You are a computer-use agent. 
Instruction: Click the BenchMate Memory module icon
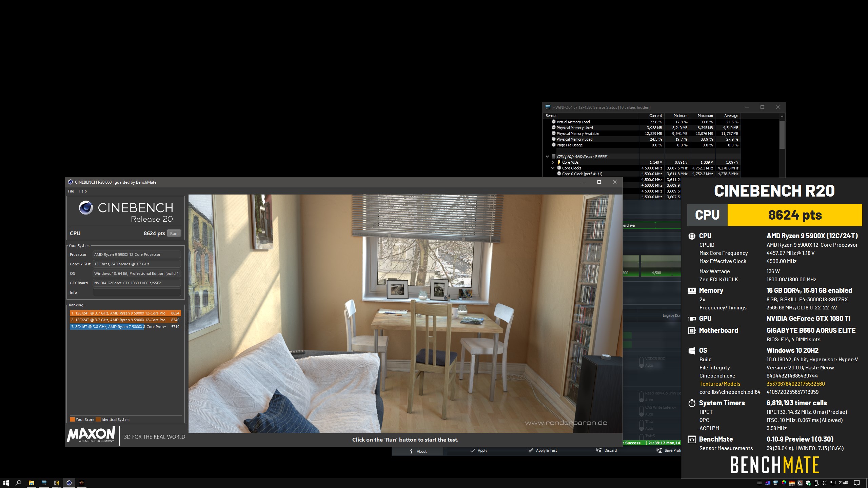pos(692,290)
